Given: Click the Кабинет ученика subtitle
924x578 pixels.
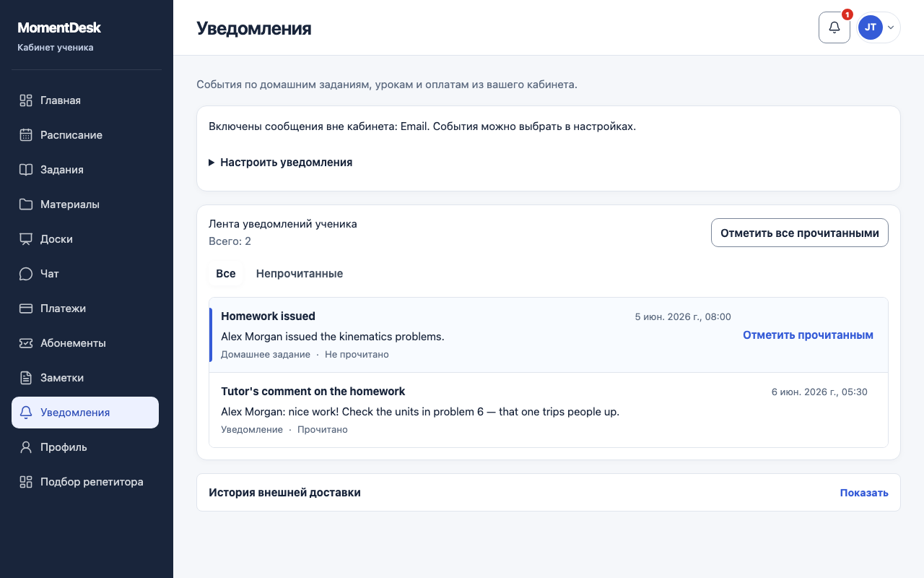Looking at the screenshot, I should (x=56, y=48).
